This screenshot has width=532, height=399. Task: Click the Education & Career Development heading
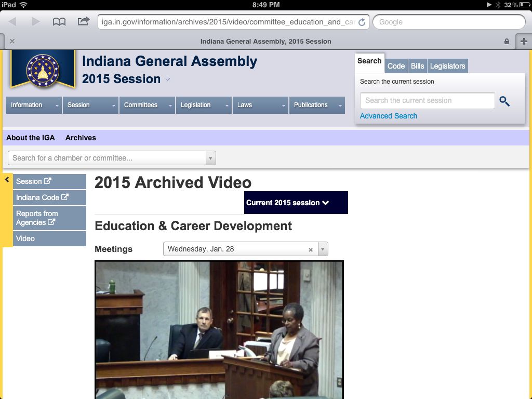(193, 226)
